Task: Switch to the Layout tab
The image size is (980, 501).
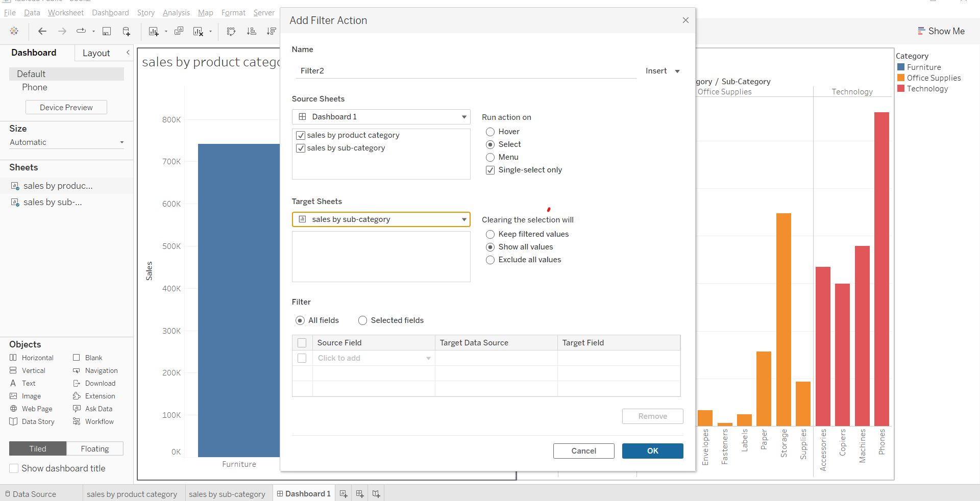Action: (96, 53)
